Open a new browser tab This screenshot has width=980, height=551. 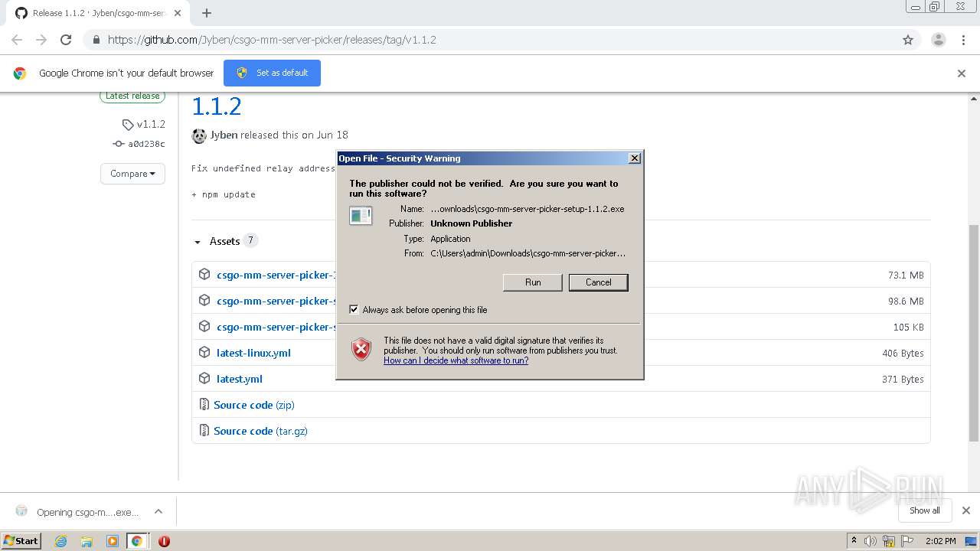[x=206, y=13]
